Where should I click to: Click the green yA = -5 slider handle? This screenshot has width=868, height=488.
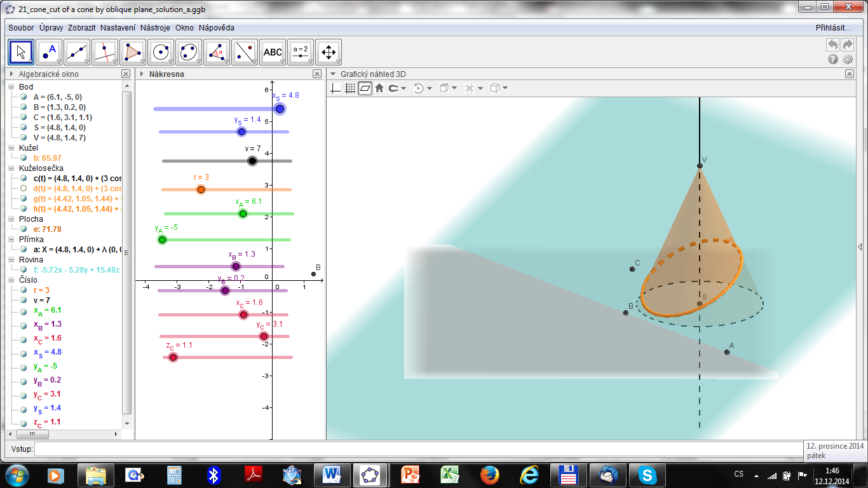(x=162, y=240)
